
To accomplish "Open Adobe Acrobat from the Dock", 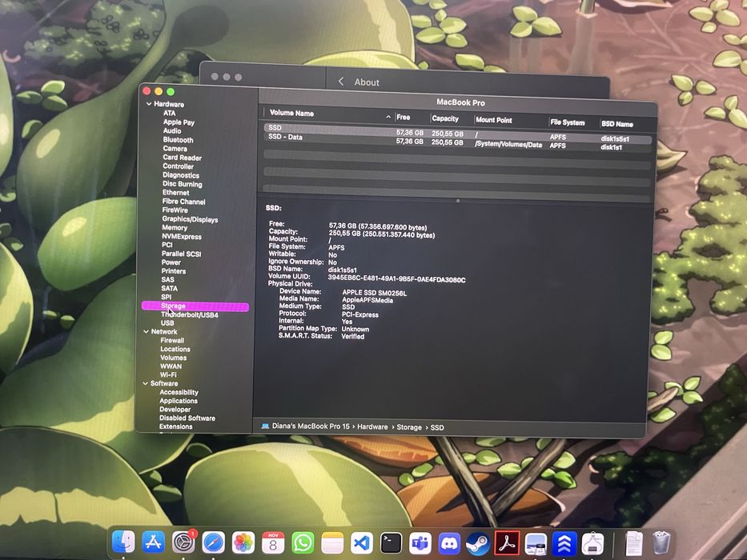I will pos(507,543).
